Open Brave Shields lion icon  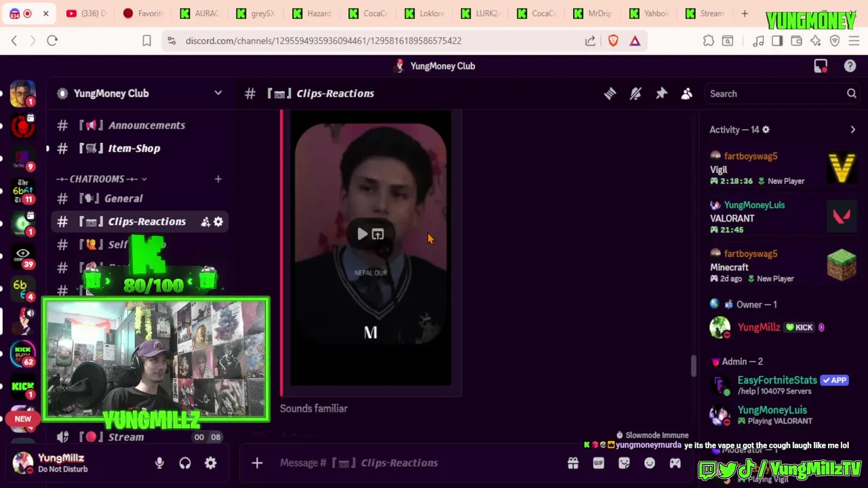pyautogui.click(x=613, y=41)
